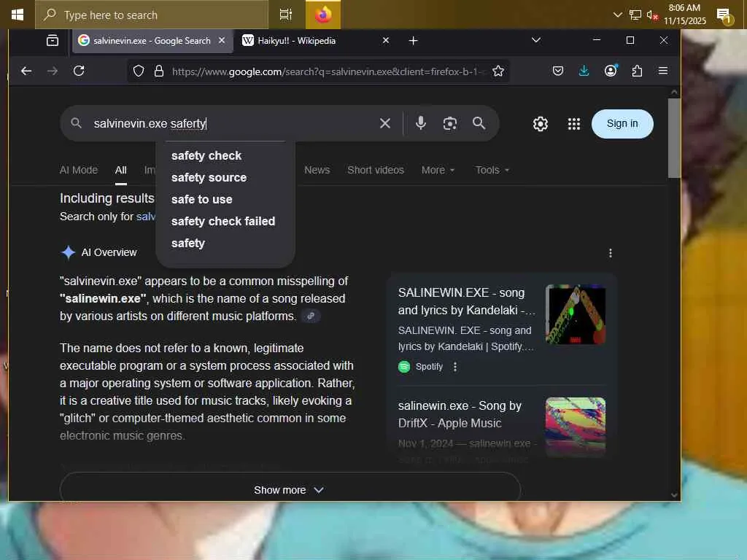
Task: Open SALINEWIN.EXE Kandelaki Spotify result
Action: (466, 301)
